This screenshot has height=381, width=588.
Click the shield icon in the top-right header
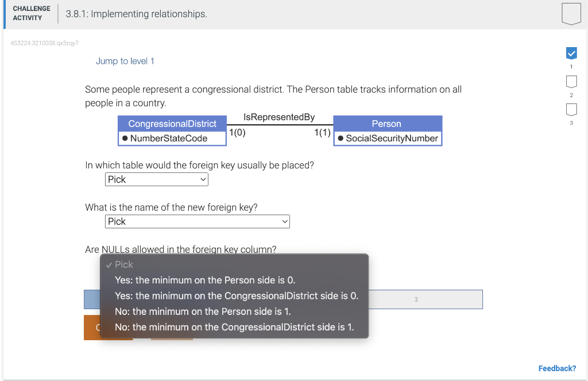coord(571,13)
